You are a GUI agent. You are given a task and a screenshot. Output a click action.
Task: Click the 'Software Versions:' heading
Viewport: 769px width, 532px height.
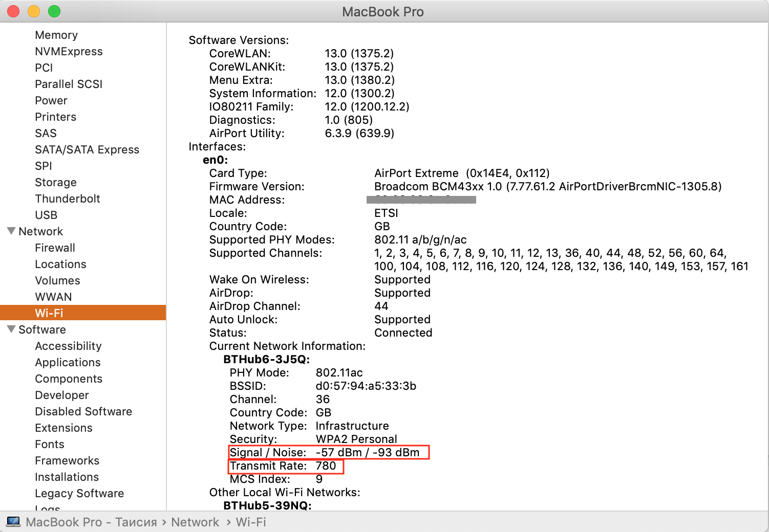pyautogui.click(x=239, y=40)
